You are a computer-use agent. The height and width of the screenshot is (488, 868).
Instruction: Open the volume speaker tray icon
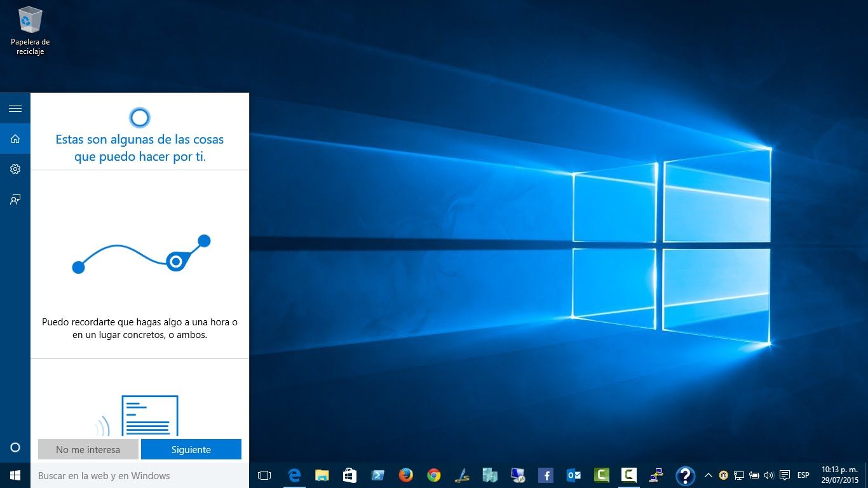tap(769, 475)
